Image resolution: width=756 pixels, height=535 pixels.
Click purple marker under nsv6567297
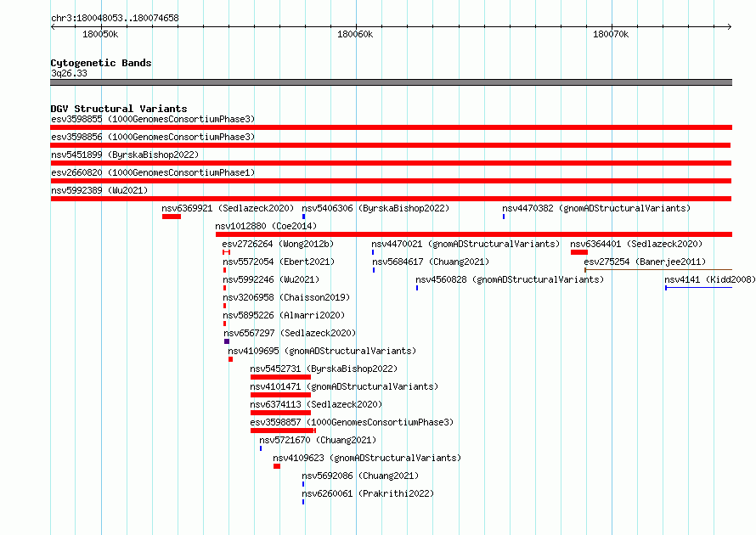click(227, 341)
